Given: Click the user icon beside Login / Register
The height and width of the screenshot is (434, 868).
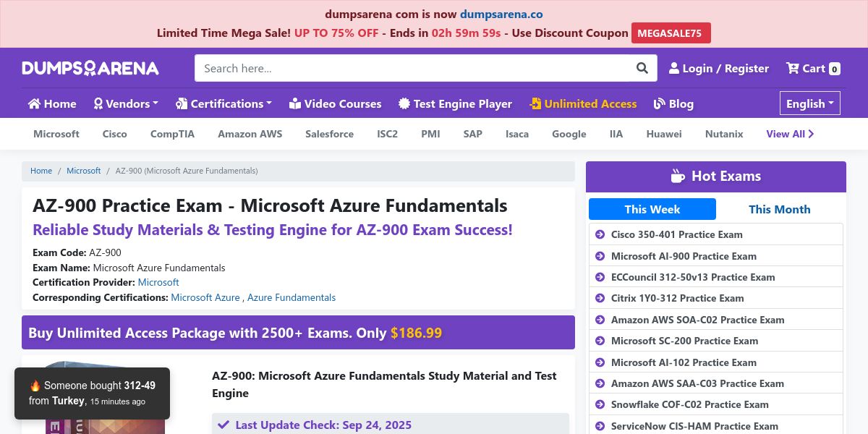Looking at the screenshot, I should 674,68.
